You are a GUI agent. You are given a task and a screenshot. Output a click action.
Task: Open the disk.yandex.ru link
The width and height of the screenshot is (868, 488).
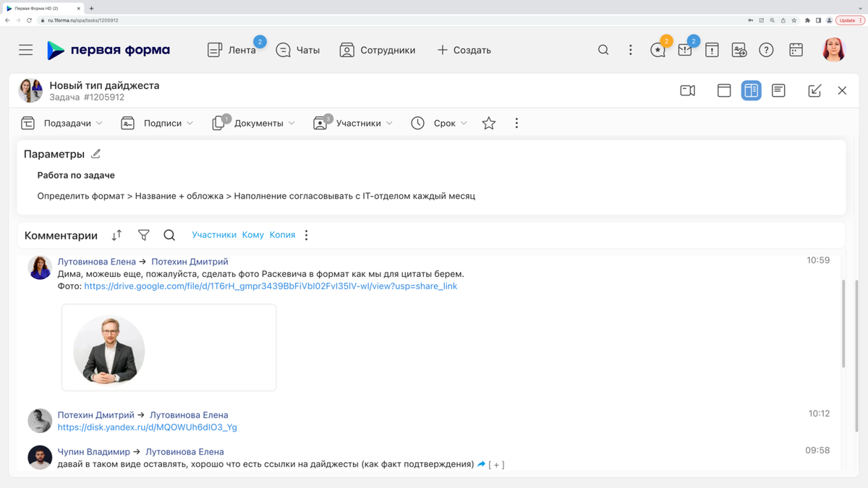148,427
